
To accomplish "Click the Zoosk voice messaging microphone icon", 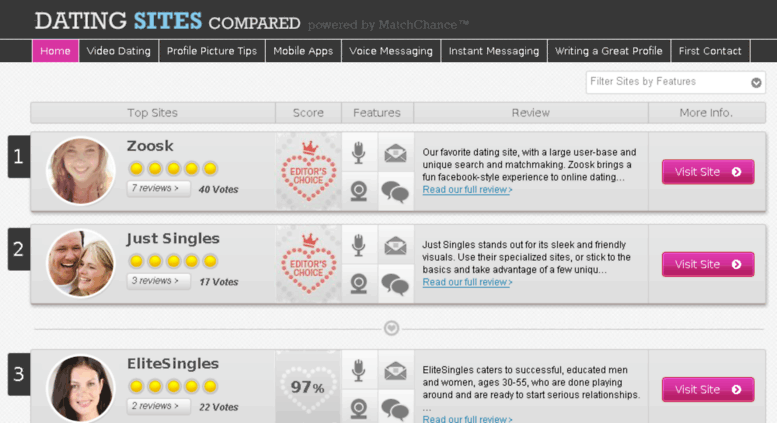I will coord(359,153).
